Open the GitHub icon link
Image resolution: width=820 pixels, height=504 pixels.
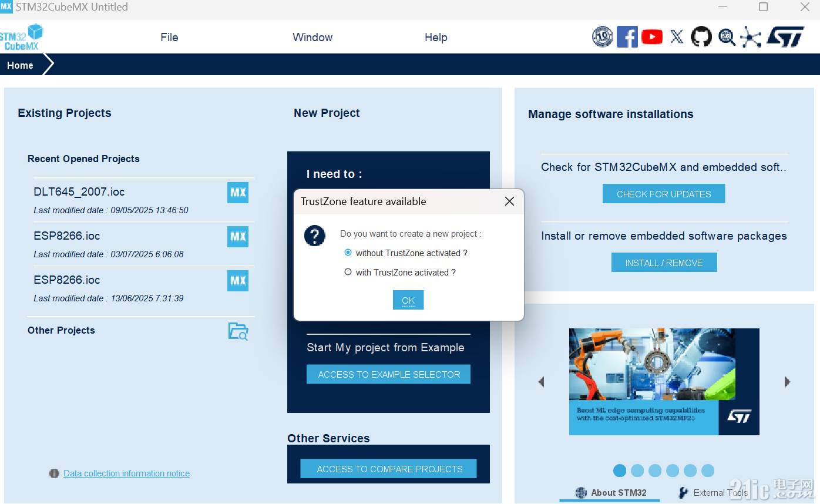701,37
